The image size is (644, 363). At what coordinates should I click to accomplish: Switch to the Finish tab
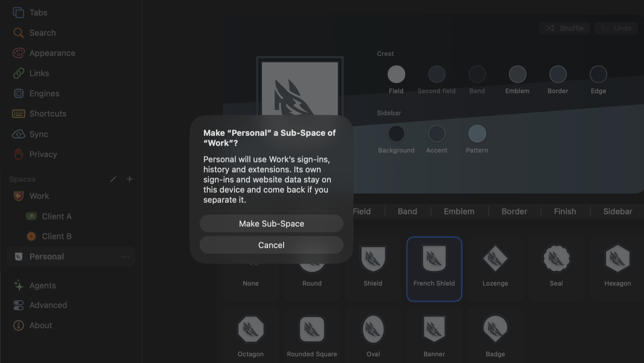pyautogui.click(x=565, y=211)
